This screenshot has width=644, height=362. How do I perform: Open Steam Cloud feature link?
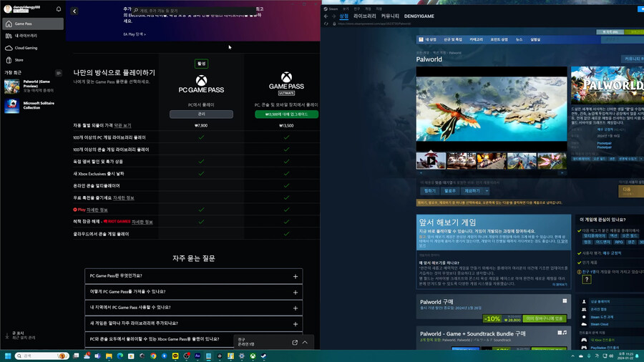[x=599, y=324]
